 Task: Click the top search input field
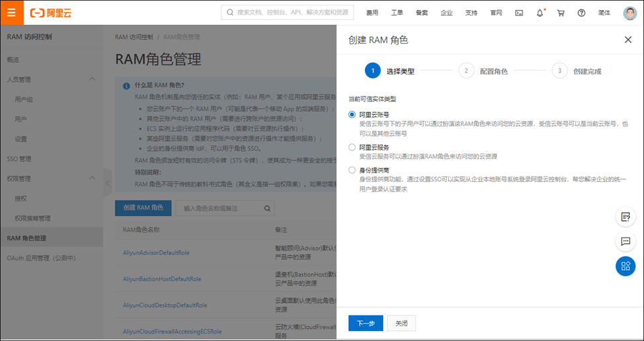click(x=288, y=13)
